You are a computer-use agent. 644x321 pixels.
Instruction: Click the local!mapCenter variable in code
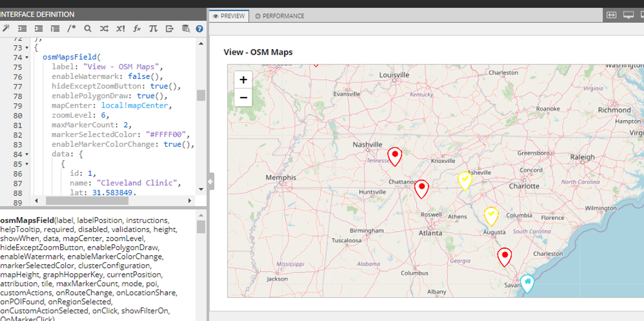[135, 106]
